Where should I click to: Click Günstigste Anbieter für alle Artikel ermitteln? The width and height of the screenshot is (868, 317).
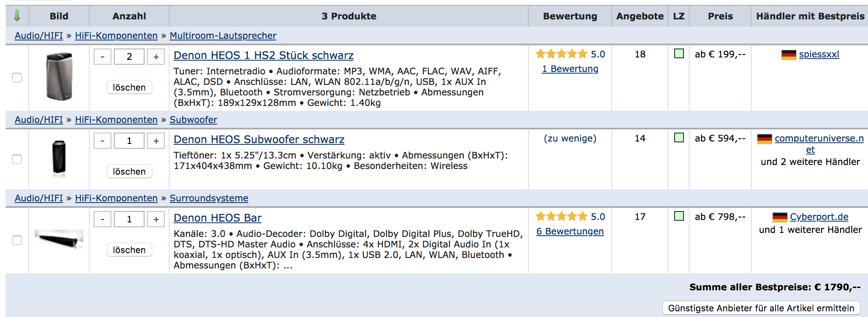761,308
